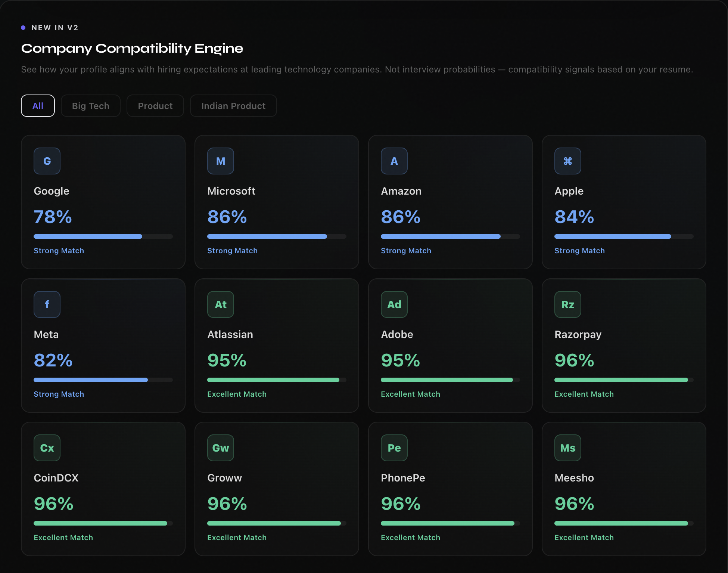Click the Meta 'f' logo icon
The image size is (728, 573).
tap(47, 304)
